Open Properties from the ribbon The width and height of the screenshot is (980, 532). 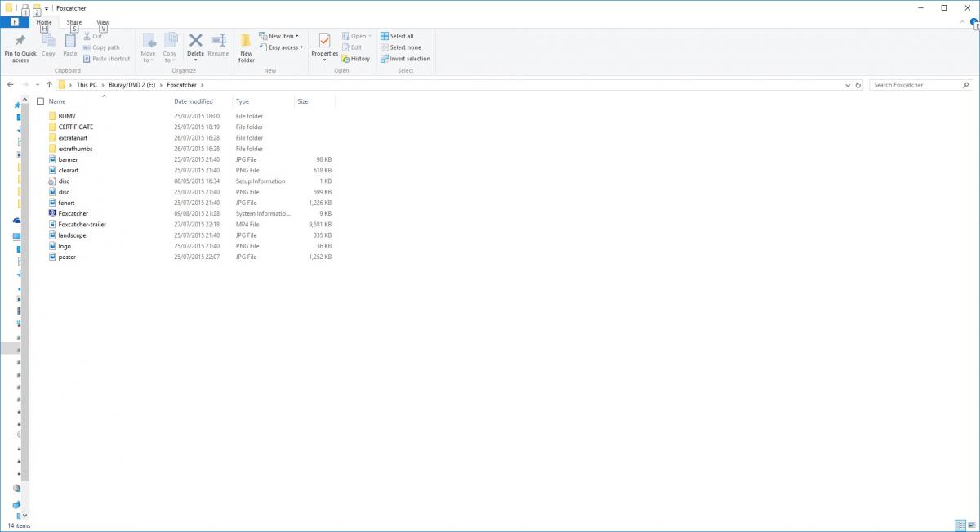(x=324, y=46)
